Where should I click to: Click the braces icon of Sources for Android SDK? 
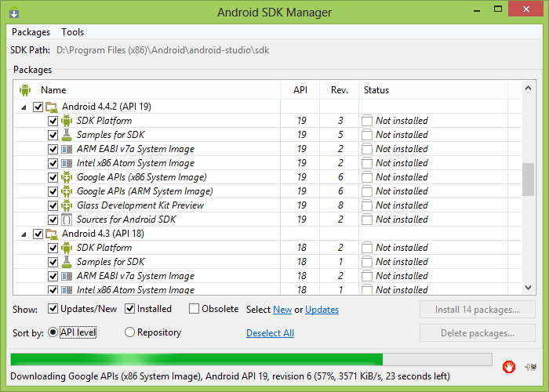67,220
